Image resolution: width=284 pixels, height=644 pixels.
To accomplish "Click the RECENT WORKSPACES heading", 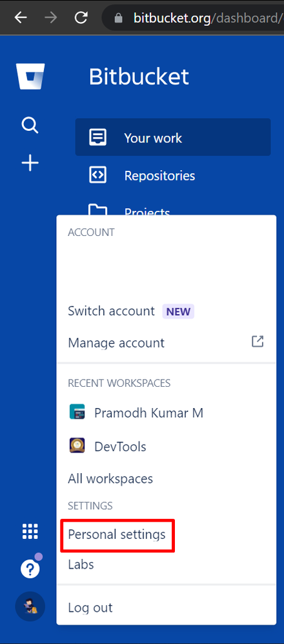I will [x=119, y=383].
